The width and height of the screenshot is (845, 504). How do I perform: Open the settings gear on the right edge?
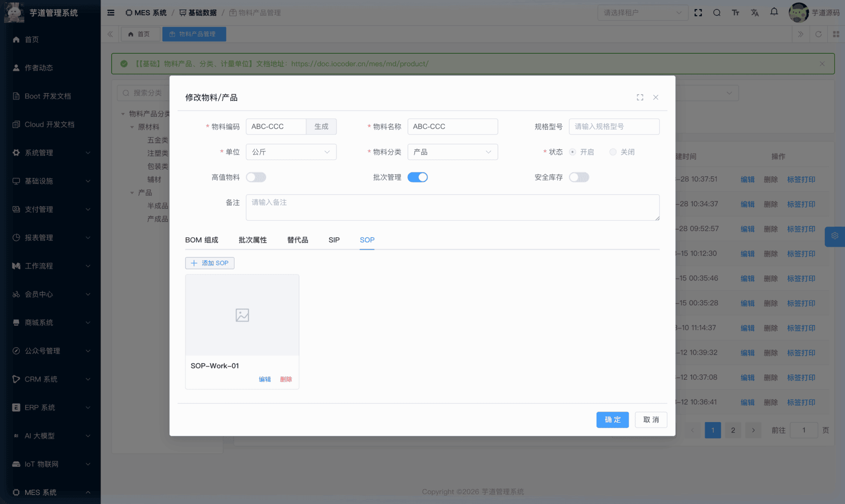(x=834, y=236)
